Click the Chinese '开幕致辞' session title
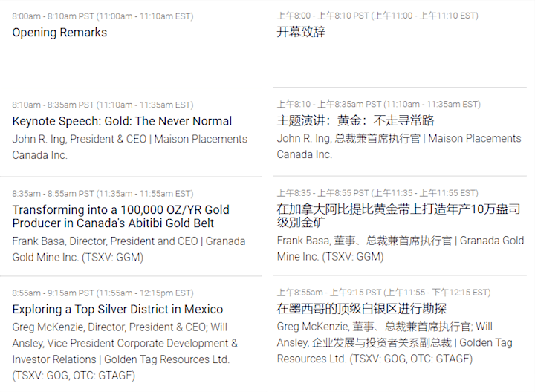This screenshot has width=535, height=392. click(x=301, y=32)
